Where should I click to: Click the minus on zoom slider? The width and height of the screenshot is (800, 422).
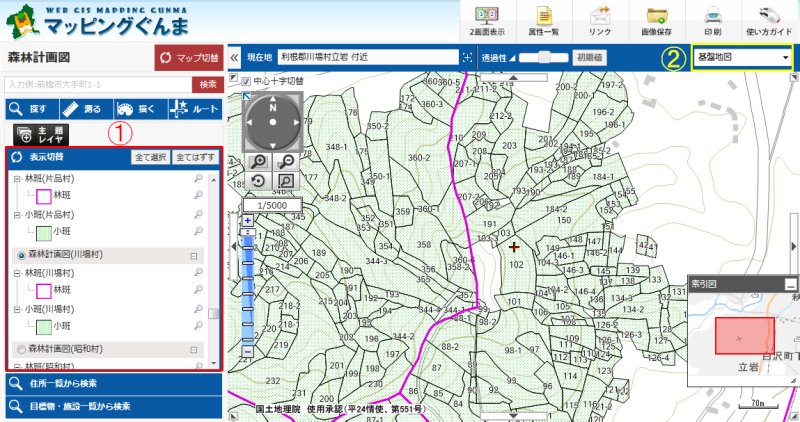pyautogui.click(x=247, y=352)
